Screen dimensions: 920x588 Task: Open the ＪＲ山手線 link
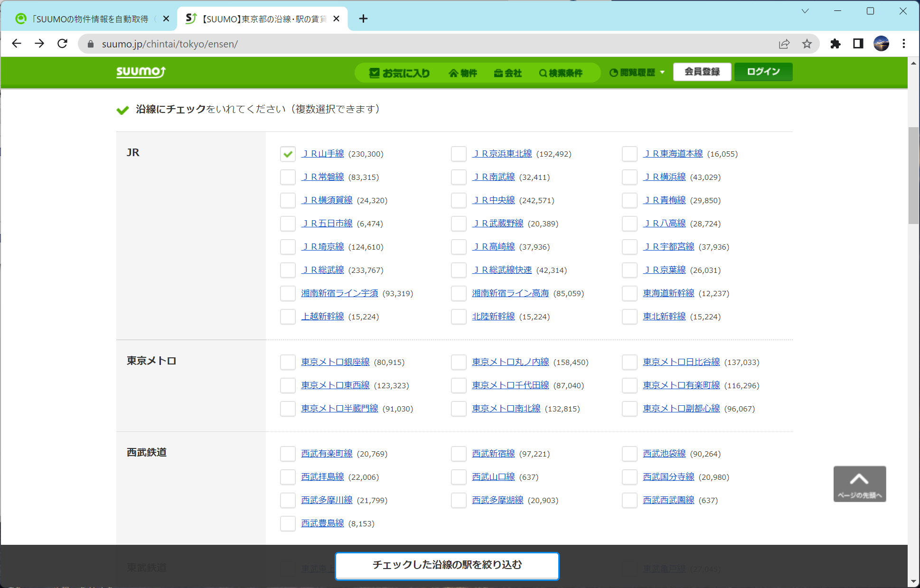(323, 154)
